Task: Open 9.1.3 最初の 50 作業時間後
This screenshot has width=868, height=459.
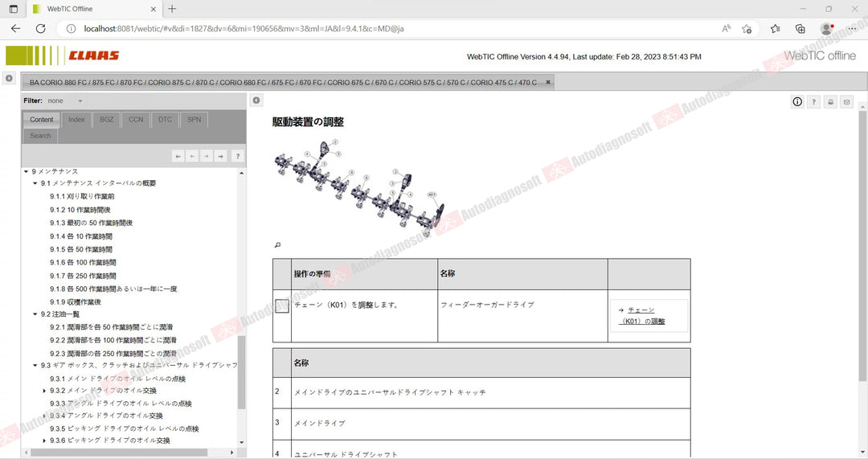Action: pyautogui.click(x=92, y=223)
